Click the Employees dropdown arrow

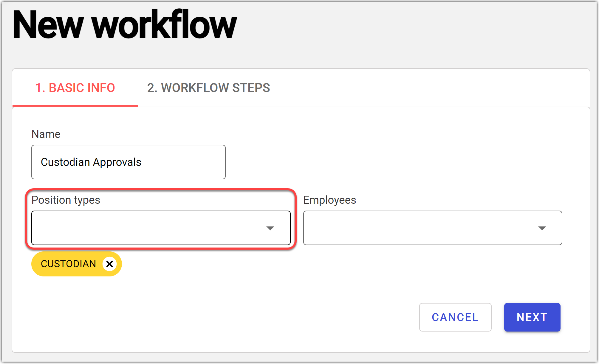(542, 228)
